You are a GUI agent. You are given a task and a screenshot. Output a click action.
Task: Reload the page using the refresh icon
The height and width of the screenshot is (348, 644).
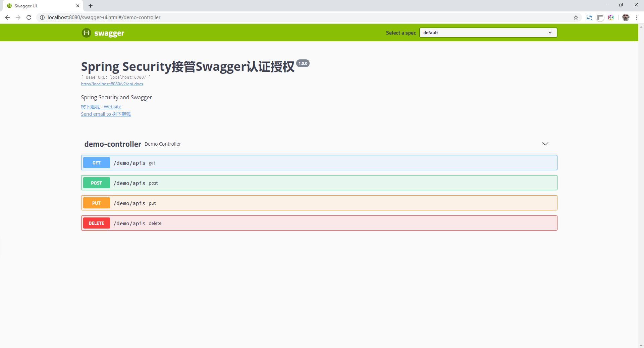tap(29, 17)
